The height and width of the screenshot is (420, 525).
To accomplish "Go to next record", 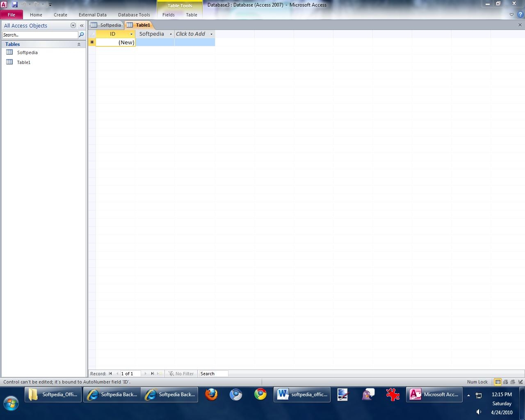I will click(x=146, y=374).
